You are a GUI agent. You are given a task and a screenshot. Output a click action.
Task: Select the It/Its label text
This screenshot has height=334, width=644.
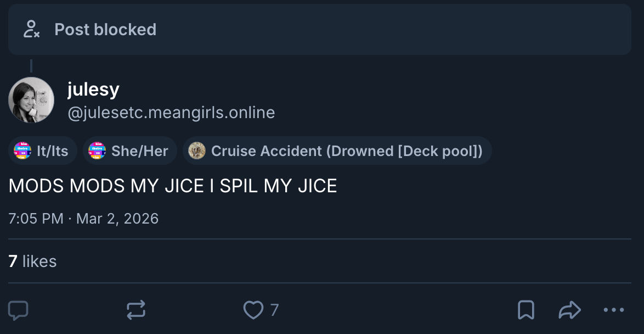tap(53, 151)
